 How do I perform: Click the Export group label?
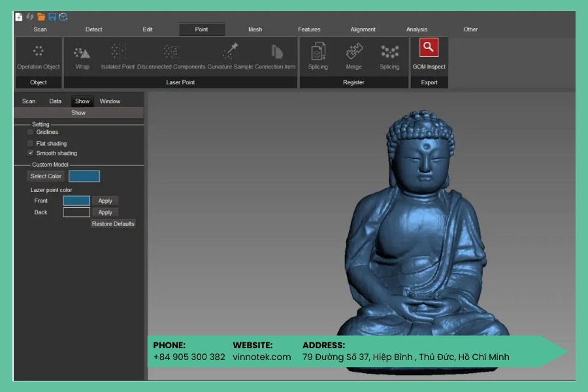click(x=429, y=82)
